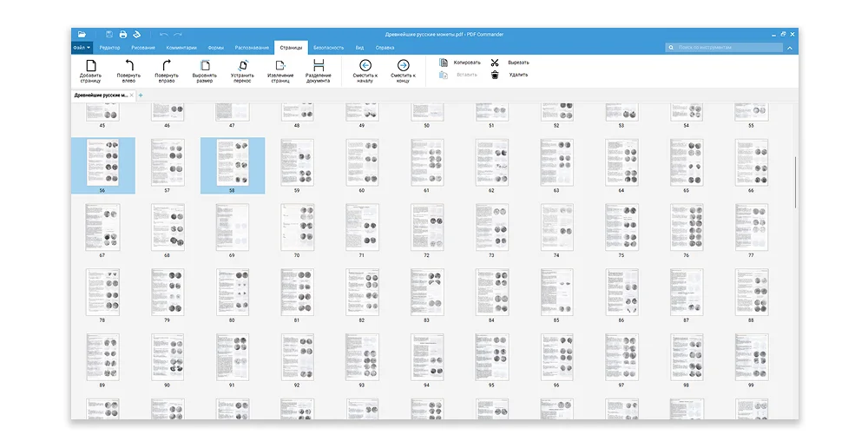The image size is (868, 448).
Task: Select the Страницы tab
Action: point(291,48)
